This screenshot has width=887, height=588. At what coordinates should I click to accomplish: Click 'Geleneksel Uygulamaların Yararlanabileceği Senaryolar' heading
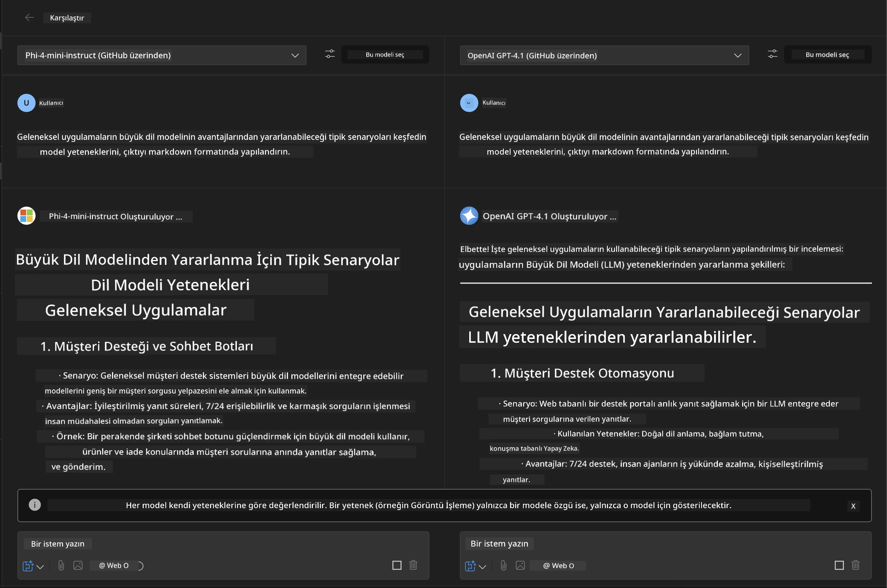(664, 313)
